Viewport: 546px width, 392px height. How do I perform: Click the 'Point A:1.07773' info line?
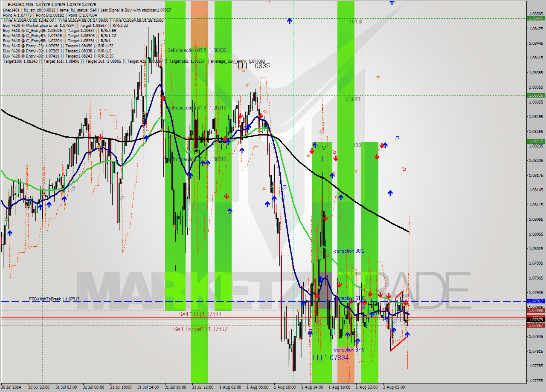point(50,15)
